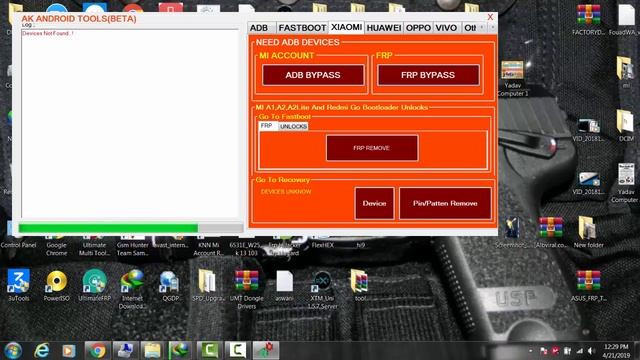Select the Internet Download Manager desktop icon
Image resolution: width=640 pixels, height=360 pixels.
click(132, 289)
